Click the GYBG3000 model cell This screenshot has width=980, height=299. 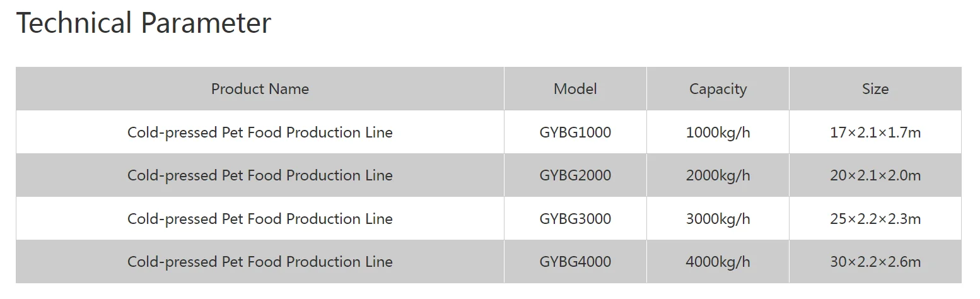coord(575,219)
